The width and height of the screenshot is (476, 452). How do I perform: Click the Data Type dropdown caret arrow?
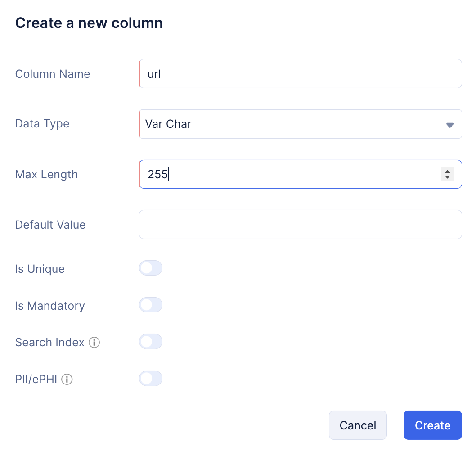tap(449, 125)
